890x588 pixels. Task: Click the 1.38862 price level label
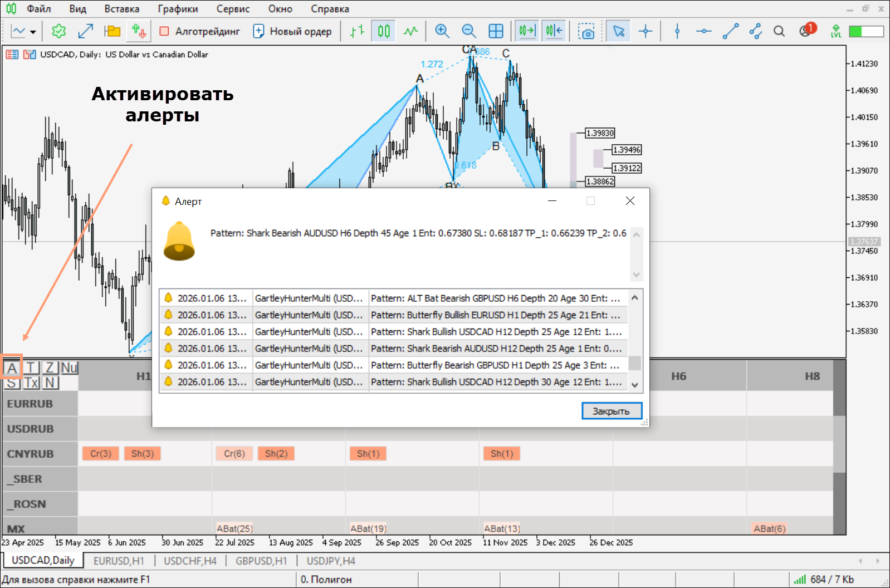[x=600, y=182]
